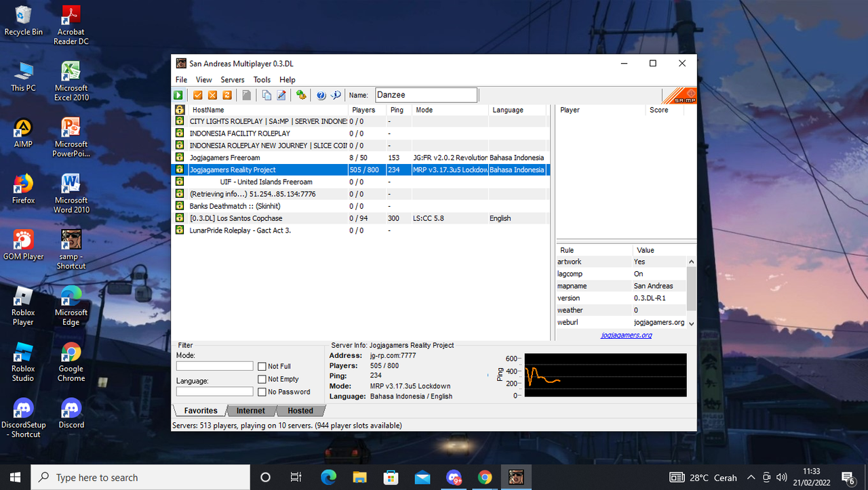This screenshot has width=868, height=490.
Task: Open the View menu
Action: (x=203, y=80)
